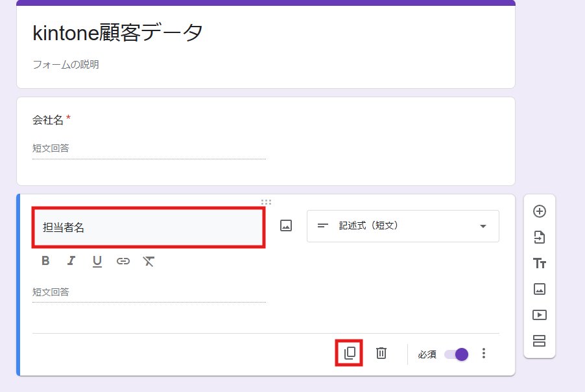Click the form title kintone顧客データ
585x392 pixels.
tap(117, 32)
